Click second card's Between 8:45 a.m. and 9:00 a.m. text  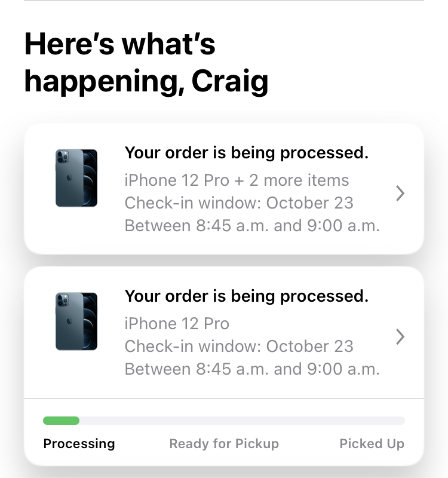[x=252, y=369]
